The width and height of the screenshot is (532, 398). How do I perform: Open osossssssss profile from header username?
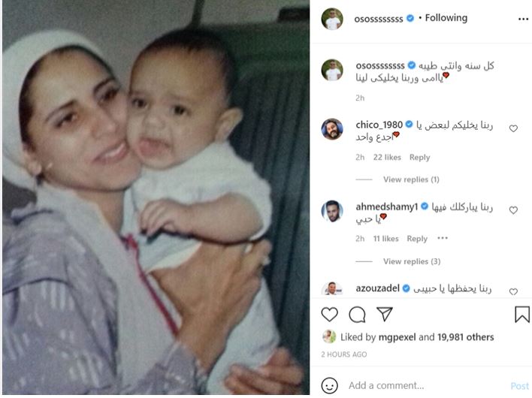[378, 19]
